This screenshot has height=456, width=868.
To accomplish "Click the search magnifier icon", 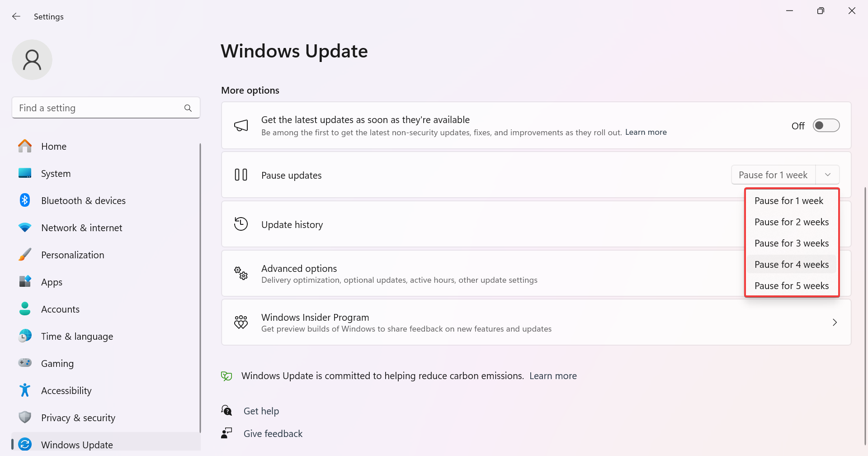I will 188,108.
